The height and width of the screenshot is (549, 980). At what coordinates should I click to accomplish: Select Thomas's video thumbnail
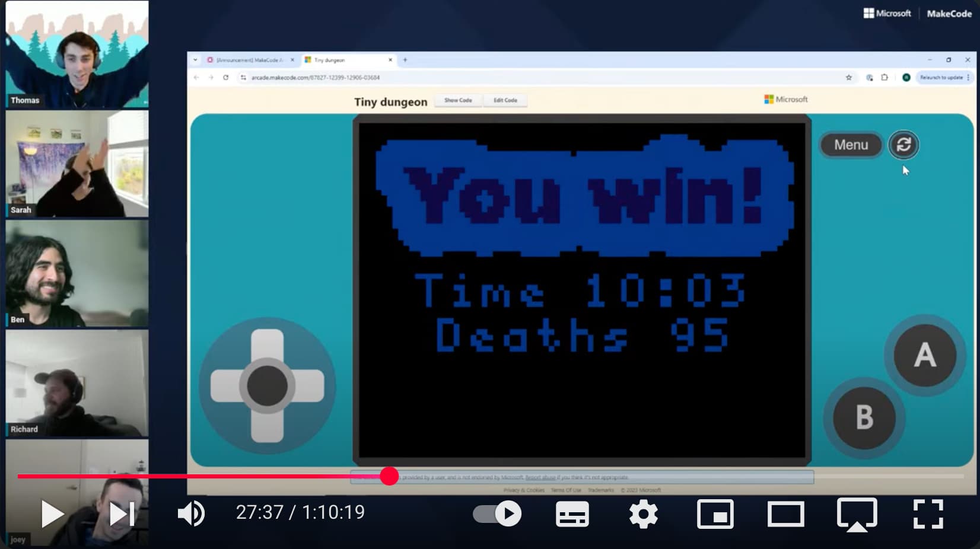[x=77, y=54]
